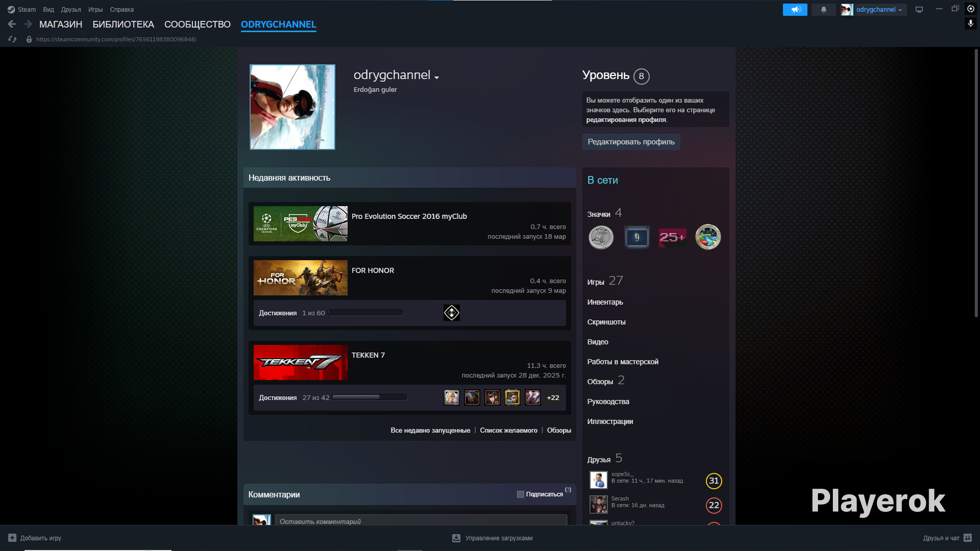Reload the page with the refresh icon
Image resolution: width=980 pixels, height=551 pixels.
point(12,39)
